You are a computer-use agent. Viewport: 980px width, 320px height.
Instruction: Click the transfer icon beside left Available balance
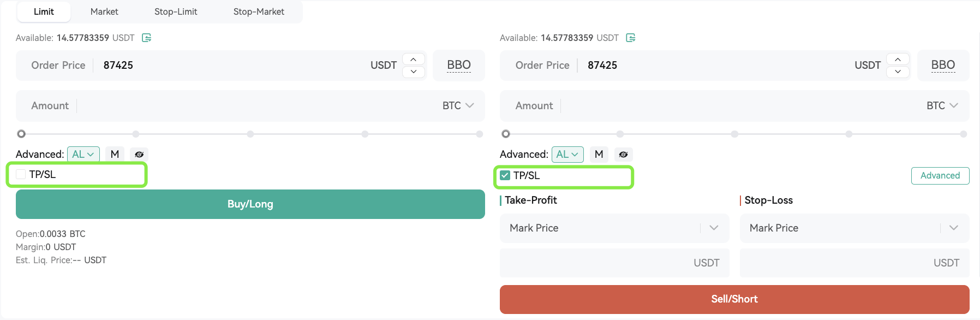[146, 38]
